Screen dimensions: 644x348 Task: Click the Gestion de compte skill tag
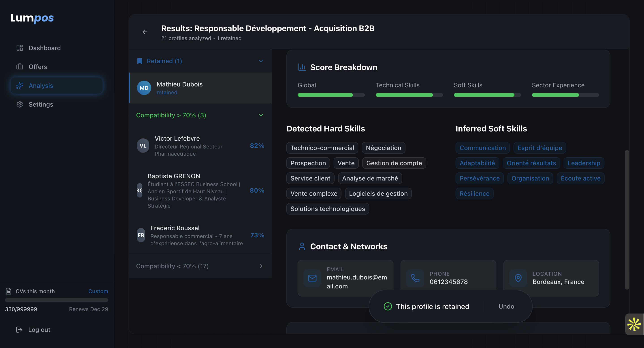point(394,163)
